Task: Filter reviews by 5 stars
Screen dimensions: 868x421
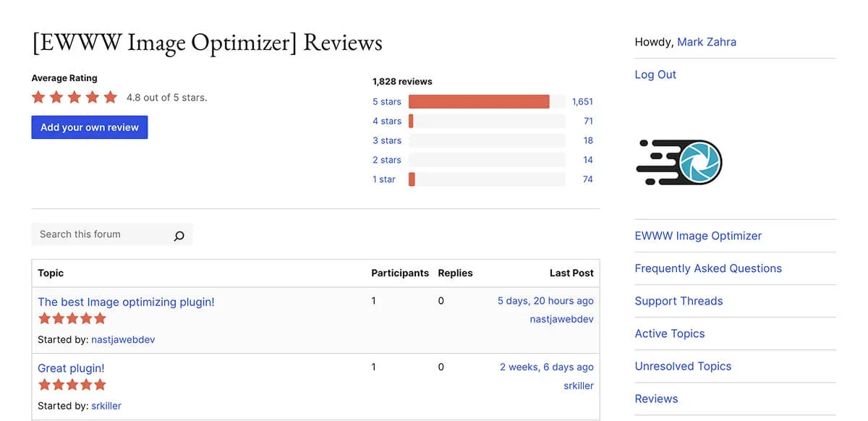Action: [387, 102]
